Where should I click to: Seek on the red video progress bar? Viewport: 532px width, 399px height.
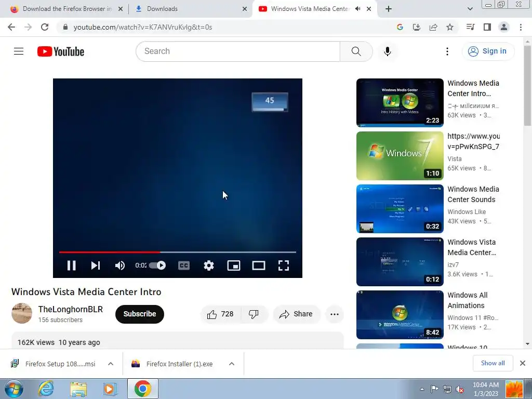[178, 252]
